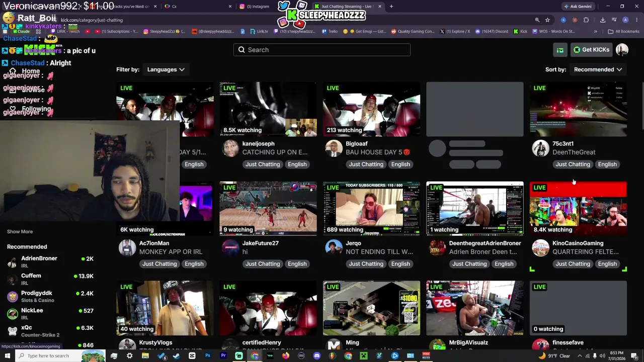
Task: Open the Chrome extensions puzzle icon
Action: coord(586,20)
